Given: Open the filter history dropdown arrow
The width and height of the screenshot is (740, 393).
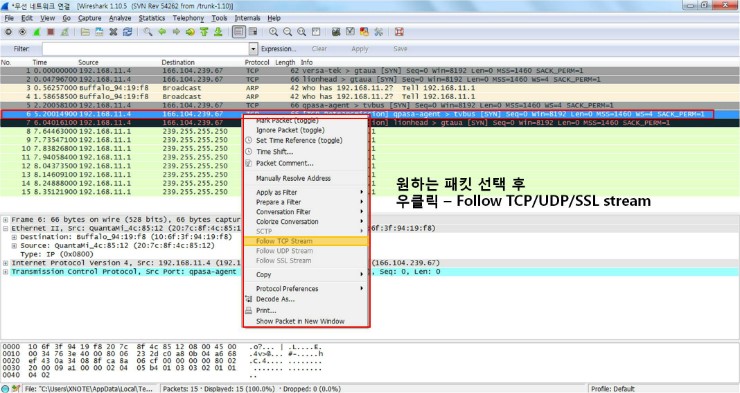Looking at the screenshot, I should coord(253,49).
